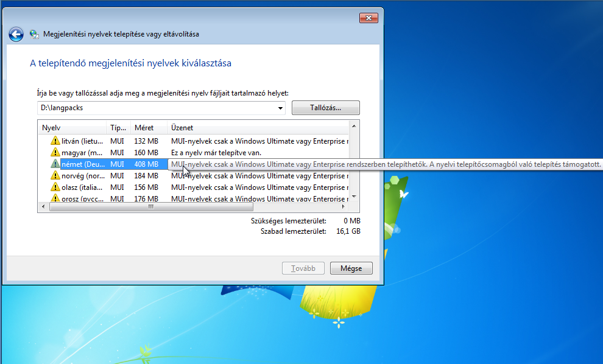Close the language install window
603x364 pixels.
[x=368, y=18]
